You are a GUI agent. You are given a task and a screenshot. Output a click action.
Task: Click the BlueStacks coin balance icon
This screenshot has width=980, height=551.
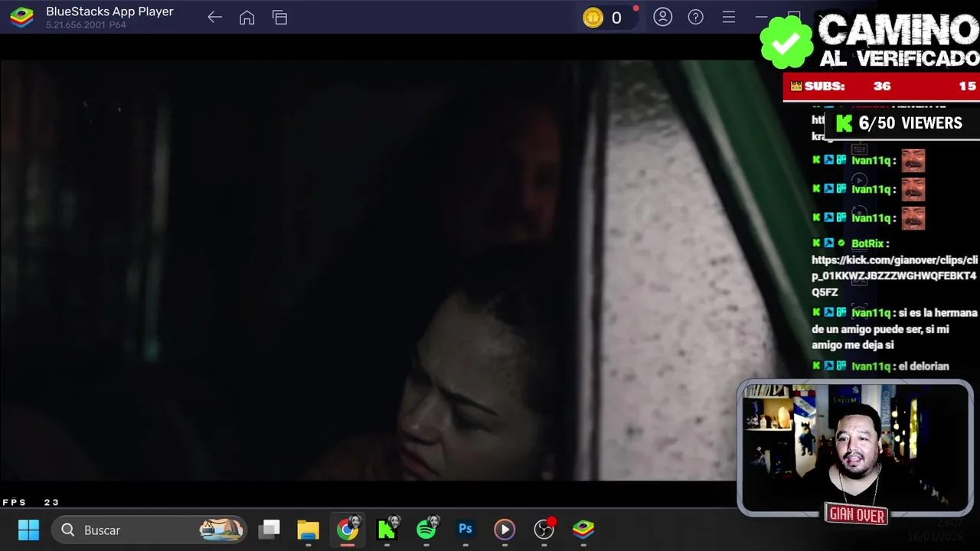pyautogui.click(x=593, y=18)
